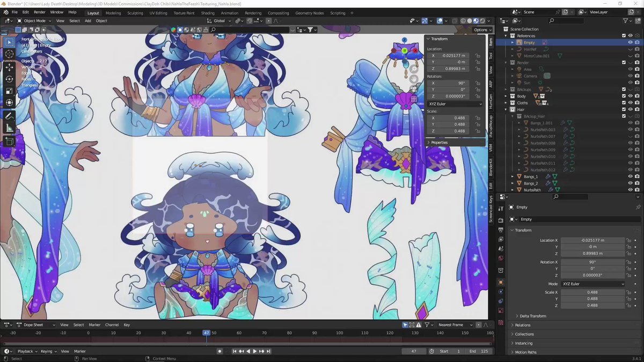Select the Move tool in the viewport toolbar
This screenshot has height=362, width=644.
pos(9,66)
